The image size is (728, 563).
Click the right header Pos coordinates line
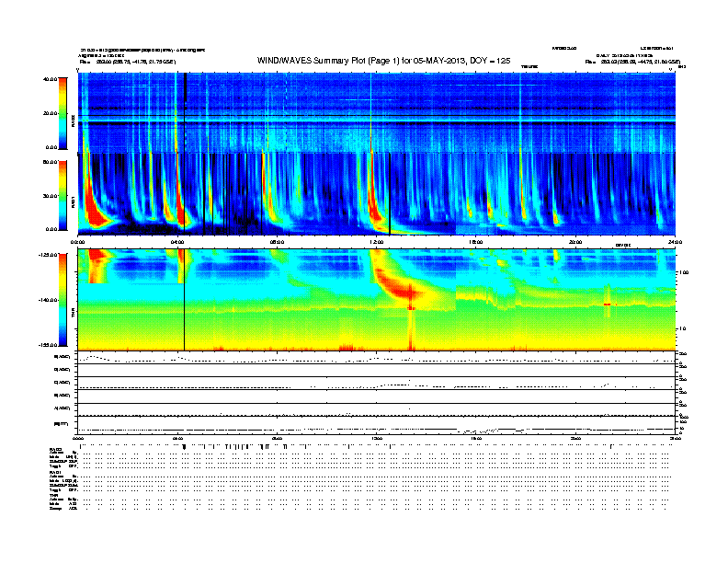pos(632,62)
